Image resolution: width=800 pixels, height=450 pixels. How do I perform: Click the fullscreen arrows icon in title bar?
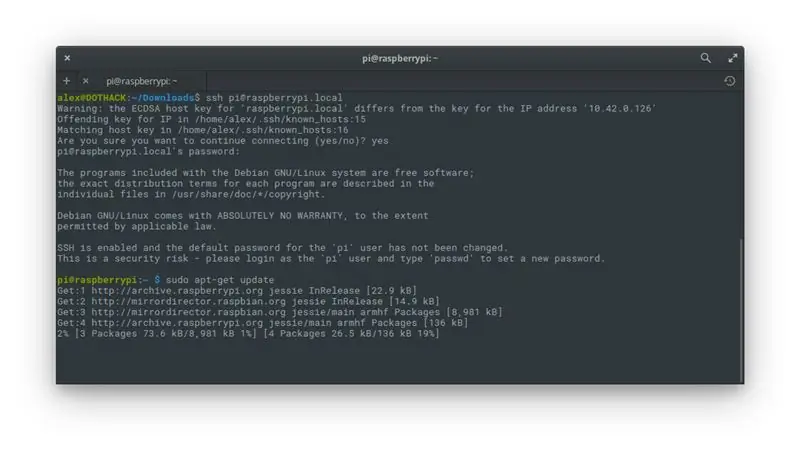[x=733, y=58]
